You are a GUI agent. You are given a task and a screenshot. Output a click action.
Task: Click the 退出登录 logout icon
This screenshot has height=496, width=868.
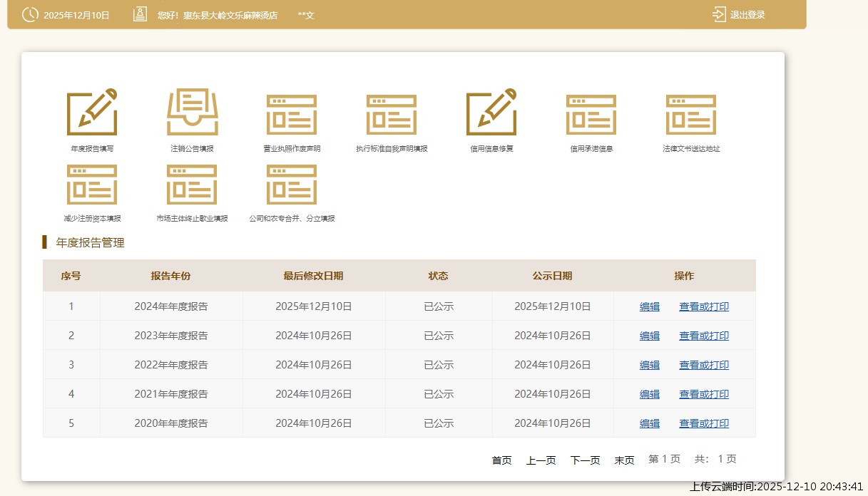pyautogui.click(x=718, y=14)
